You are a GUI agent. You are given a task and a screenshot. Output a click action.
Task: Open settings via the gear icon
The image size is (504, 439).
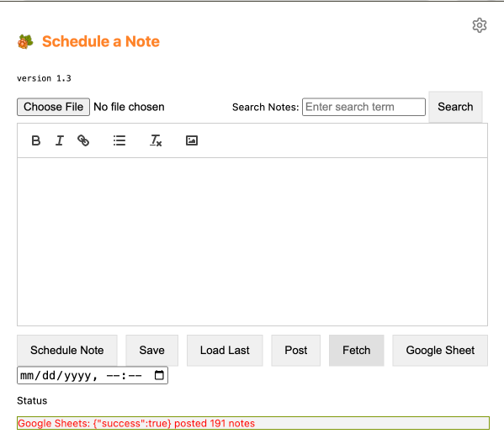pos(480,25)
